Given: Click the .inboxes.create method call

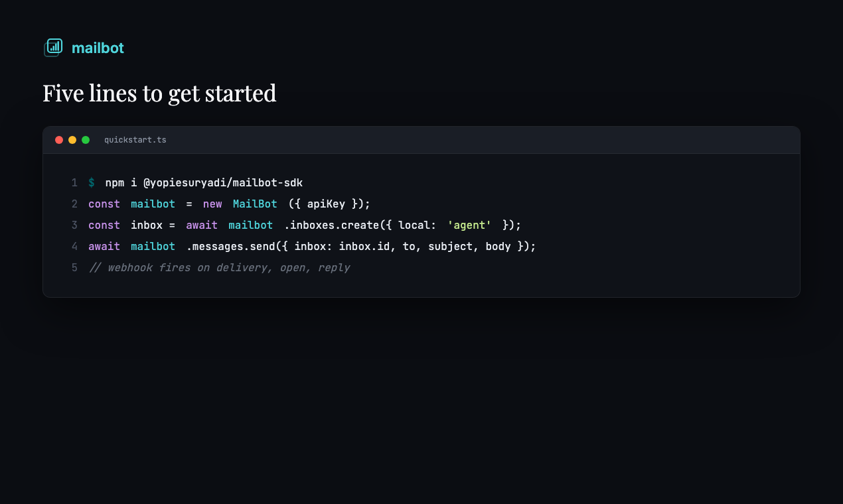Looking at the screenshot, I should point(332,225).
